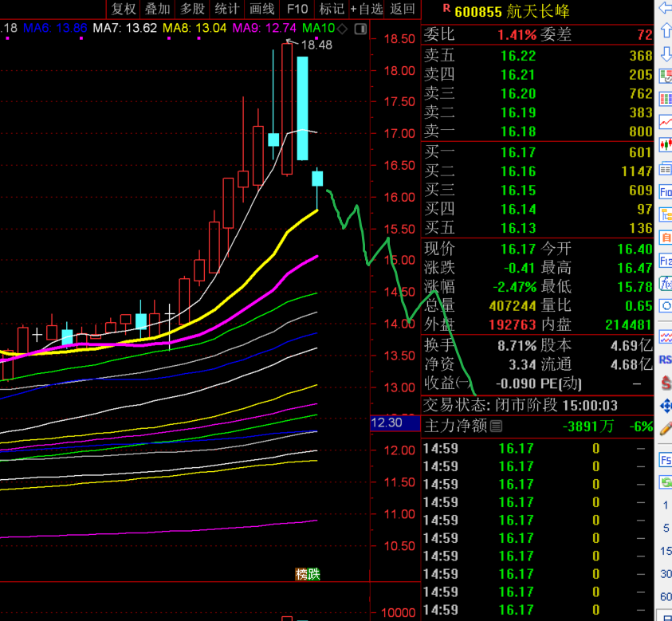
Task: Click the 18.48 high price marker
Action: [x=316, y=45]
